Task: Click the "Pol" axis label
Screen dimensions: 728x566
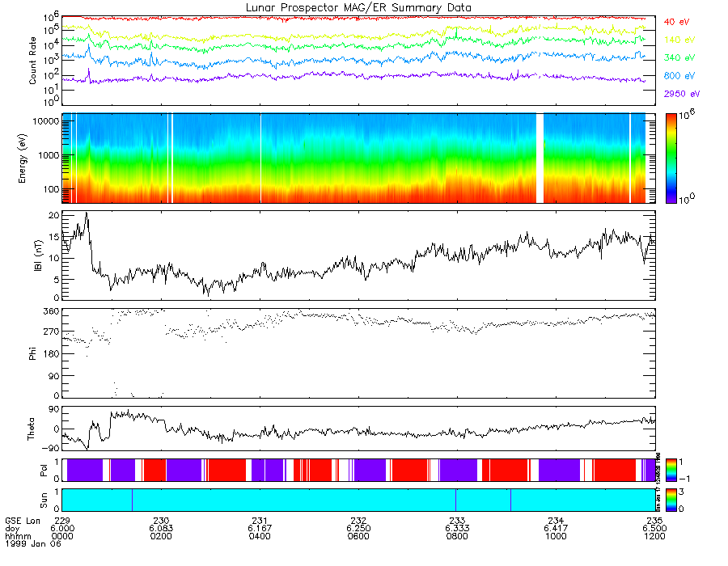Action: coord(43,471)
